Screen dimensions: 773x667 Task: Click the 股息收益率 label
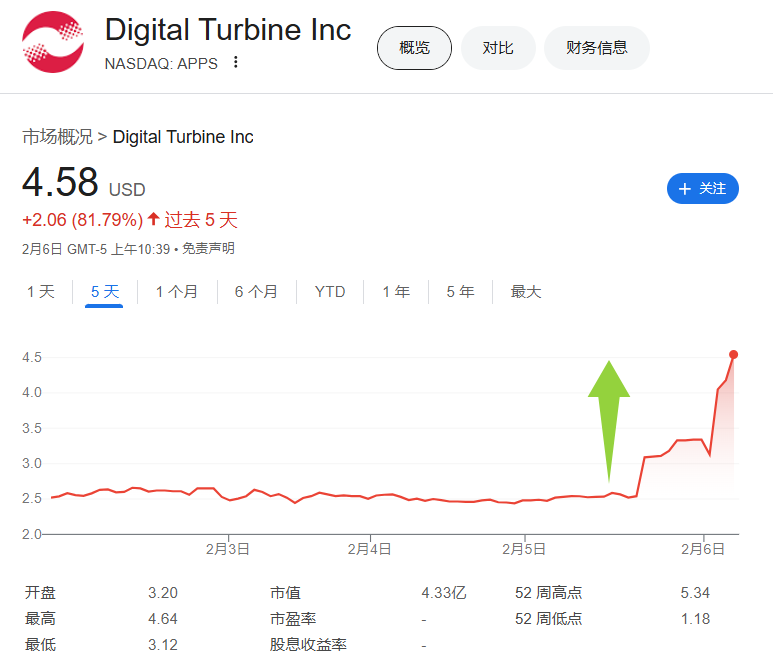(x=308, y=644)
